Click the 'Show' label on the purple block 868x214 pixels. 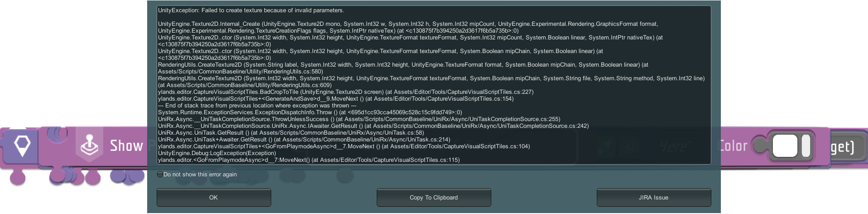[126, 146]
